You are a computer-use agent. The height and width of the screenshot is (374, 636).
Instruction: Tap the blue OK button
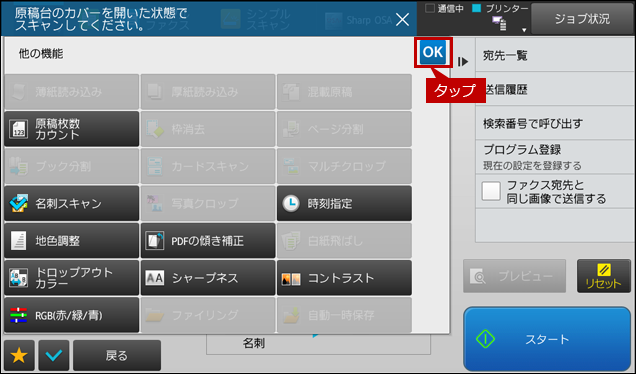click(x=433, y=52)
